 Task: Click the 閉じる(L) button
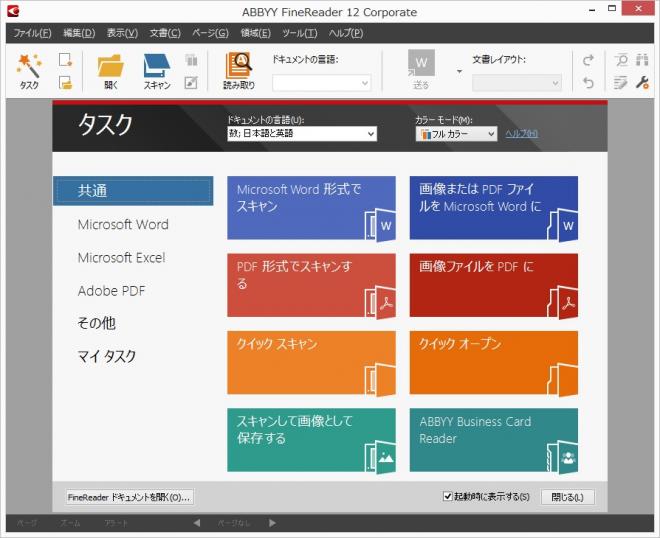(567, 497)
